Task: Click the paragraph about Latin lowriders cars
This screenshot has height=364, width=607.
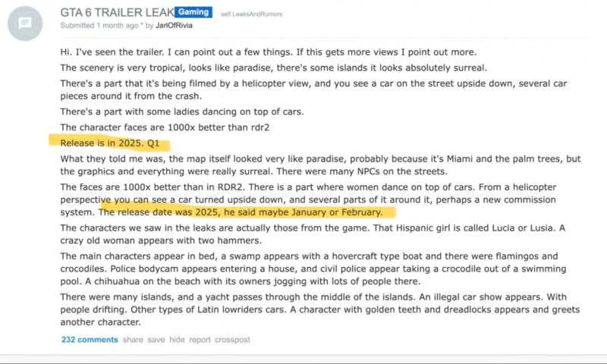Action: click(319, 309)
